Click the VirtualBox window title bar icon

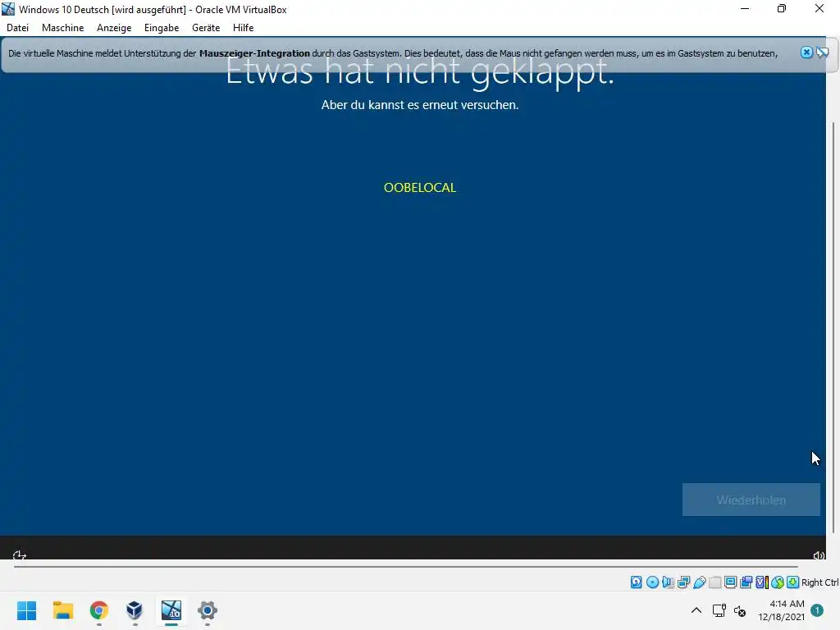coord(8,9)
